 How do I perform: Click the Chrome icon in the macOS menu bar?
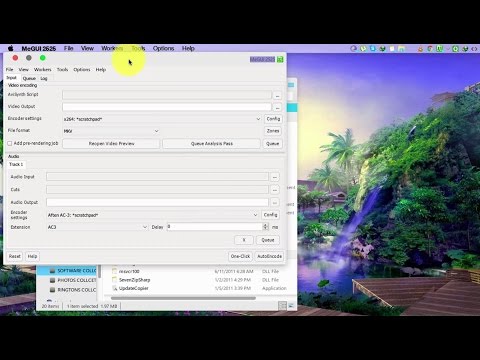[430, 49]
